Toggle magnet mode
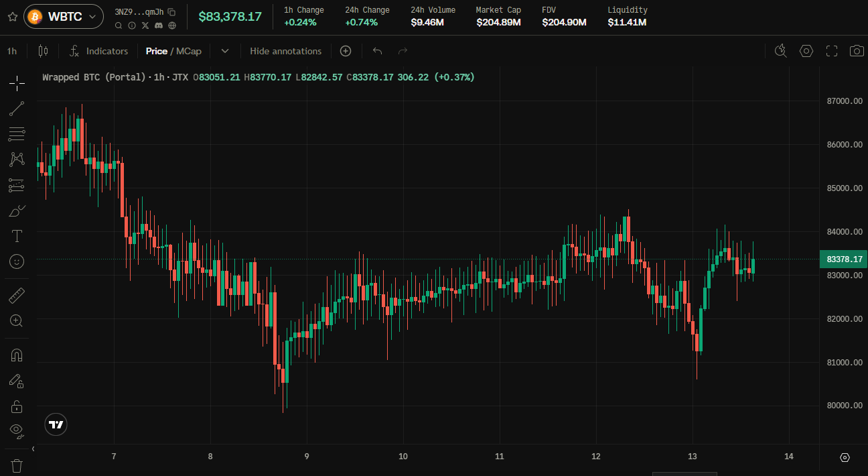Viewport: 868px width, 476px height. 17,355
